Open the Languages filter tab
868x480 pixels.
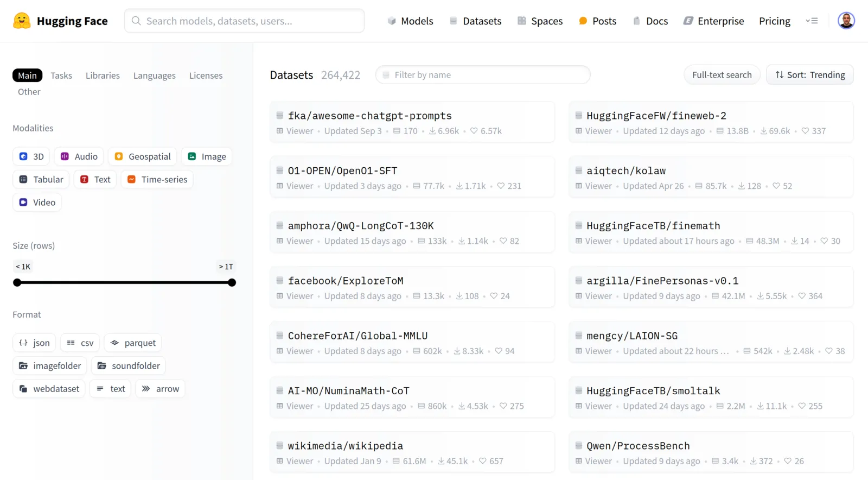coord(155,75)
